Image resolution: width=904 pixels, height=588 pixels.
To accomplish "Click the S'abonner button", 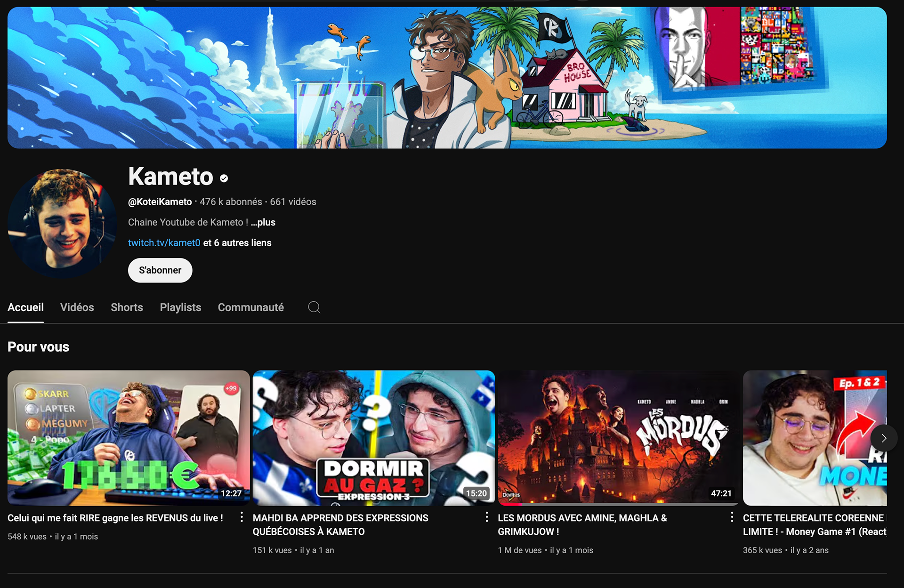I will [160, 270].
